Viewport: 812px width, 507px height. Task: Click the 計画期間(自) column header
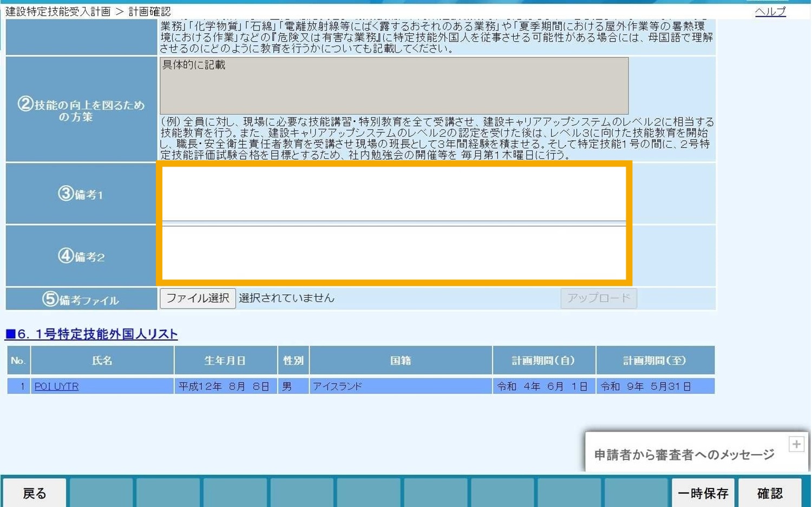(x=543, y=360)
